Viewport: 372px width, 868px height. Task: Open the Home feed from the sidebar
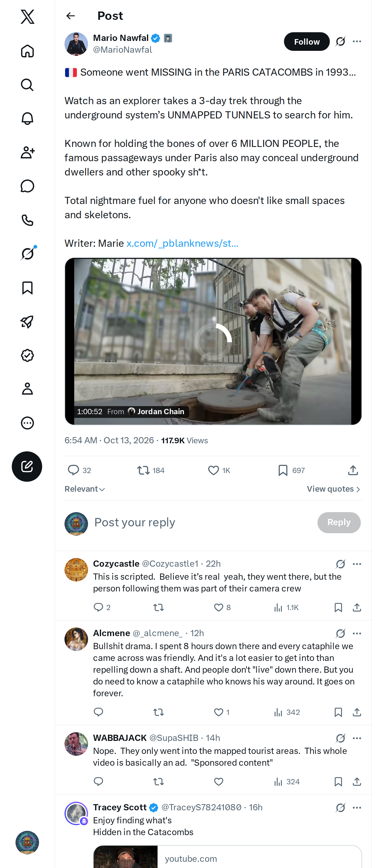tap(27, 51)
